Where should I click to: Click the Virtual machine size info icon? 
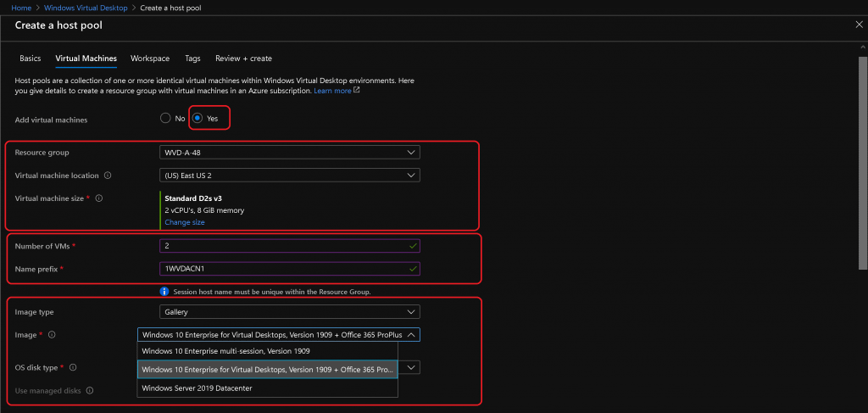[x=99, y=198]
